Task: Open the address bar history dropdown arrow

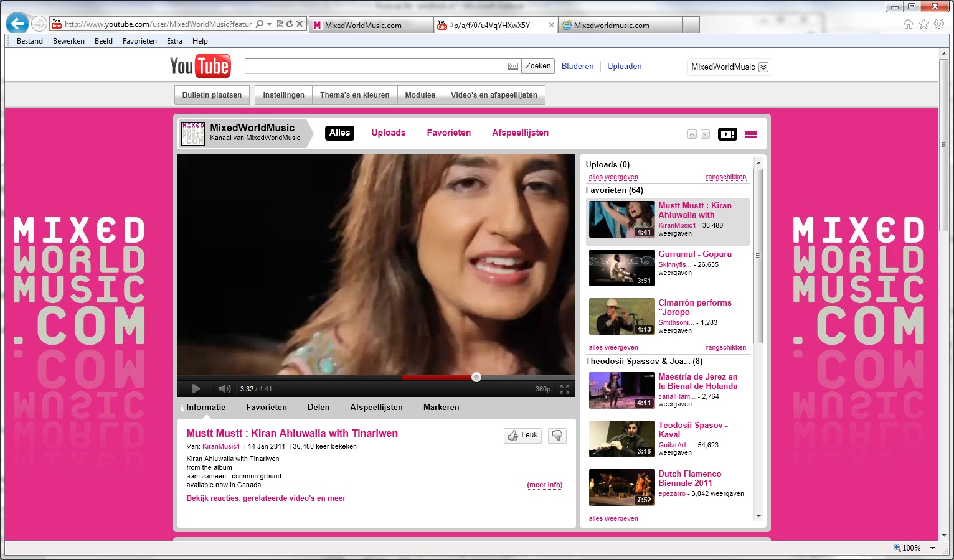Action: [x=269, y=24]
